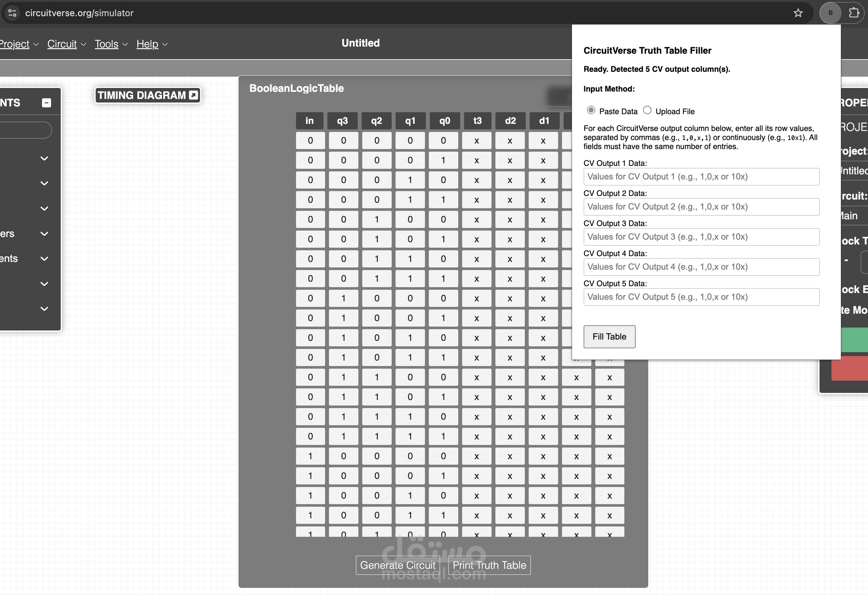This screenshot has width=868, height=595.
Task: Click the site info icon in address bar
Action: [12, 13]
